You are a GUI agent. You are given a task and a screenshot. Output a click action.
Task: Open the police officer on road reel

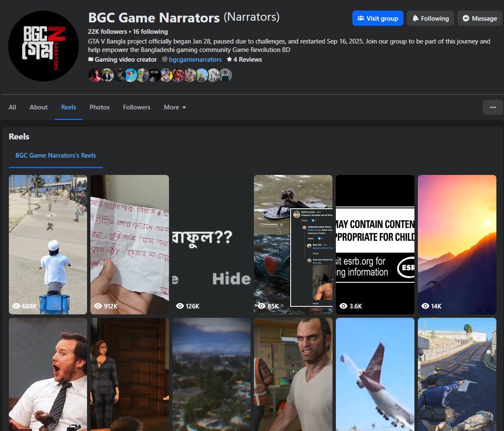(x=457, y=374)
